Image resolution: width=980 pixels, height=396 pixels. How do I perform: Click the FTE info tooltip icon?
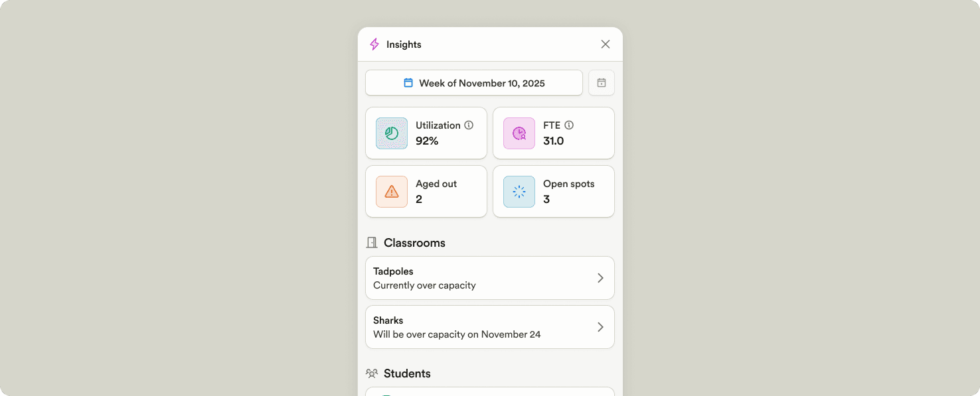pos(569,125)
